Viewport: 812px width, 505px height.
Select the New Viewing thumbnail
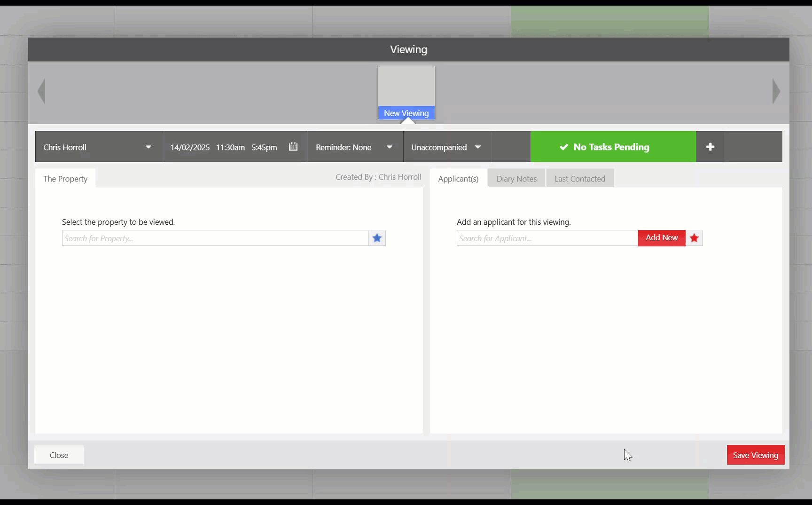(406, 93)
